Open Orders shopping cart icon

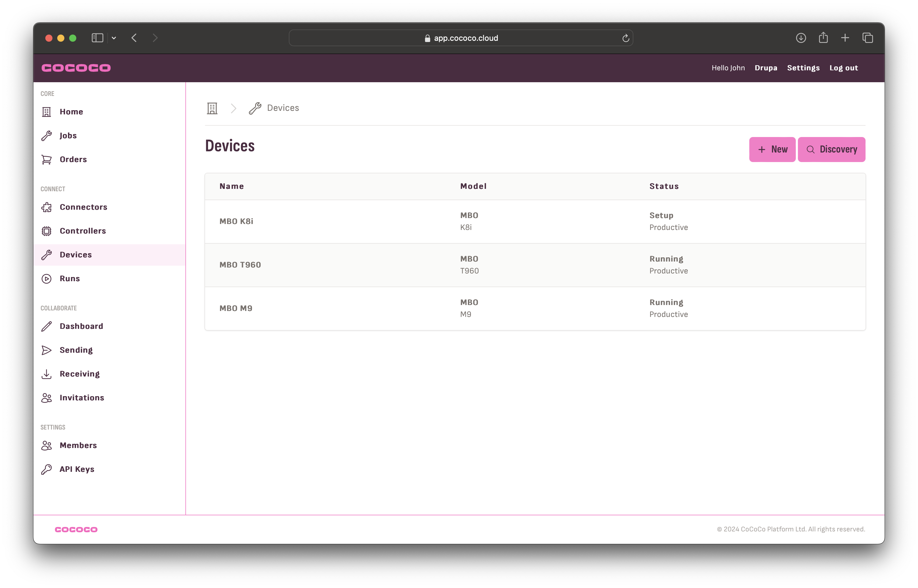click(46, 160)
